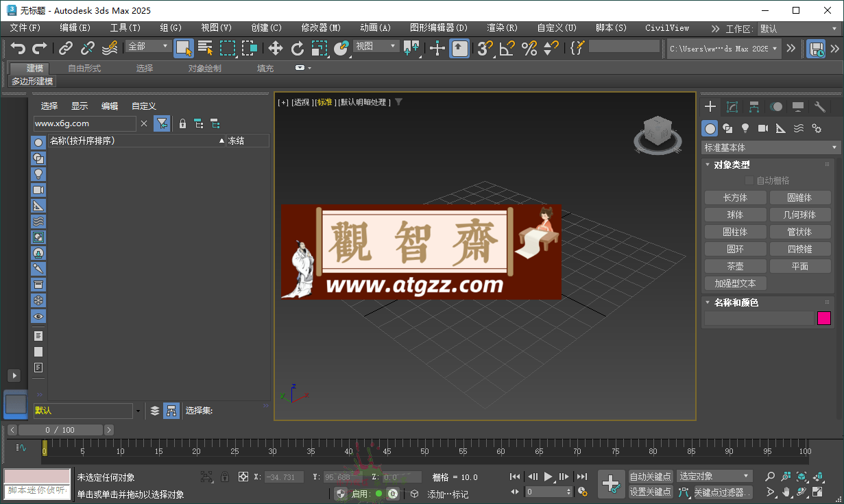Open the 图形编辑器(D) menu
The height and width of the screenshot is (504, 844).
click(439, 28)
